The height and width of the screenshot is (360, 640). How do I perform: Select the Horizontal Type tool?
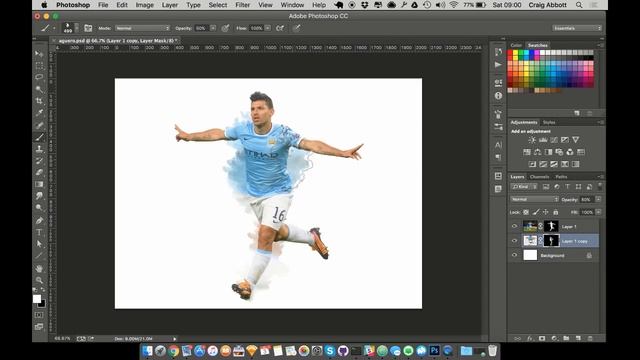[x=39, y=232]
